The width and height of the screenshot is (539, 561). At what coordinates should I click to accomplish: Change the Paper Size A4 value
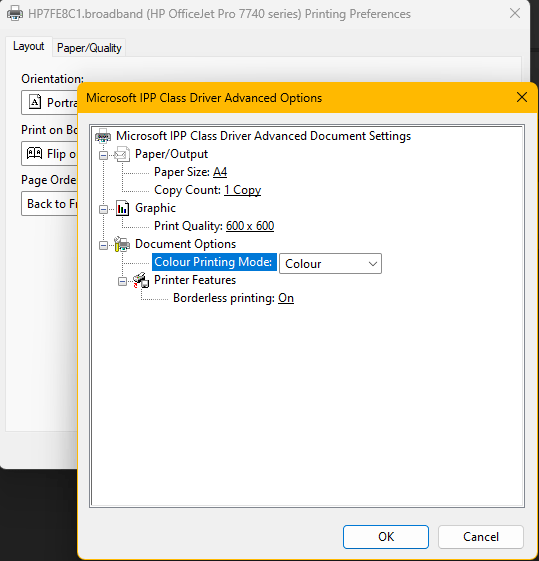220,172
